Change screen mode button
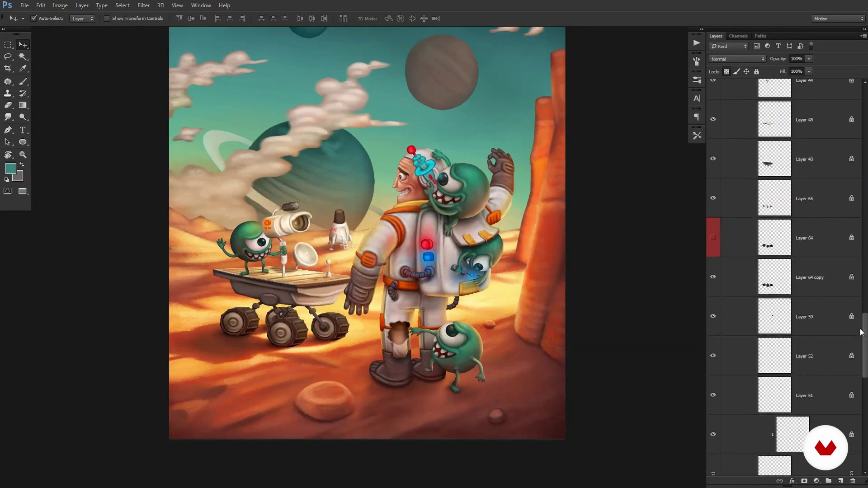The height and width of the screenshot is (488, 868). click(23, 191)
